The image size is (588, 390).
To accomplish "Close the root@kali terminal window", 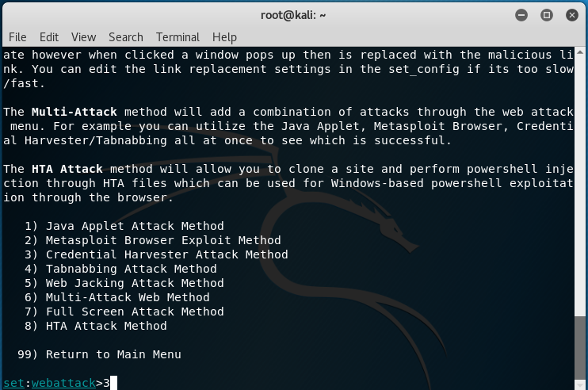I will pos(572,15).
